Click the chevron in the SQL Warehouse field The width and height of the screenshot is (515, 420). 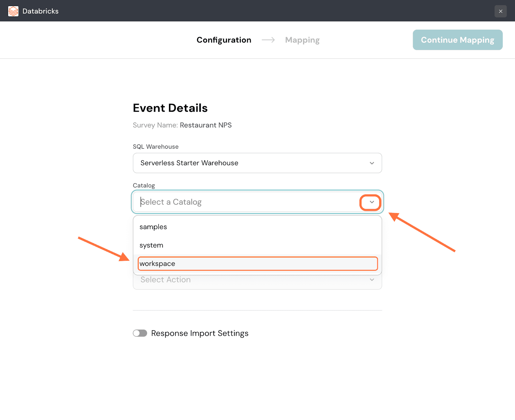point(372,163)
